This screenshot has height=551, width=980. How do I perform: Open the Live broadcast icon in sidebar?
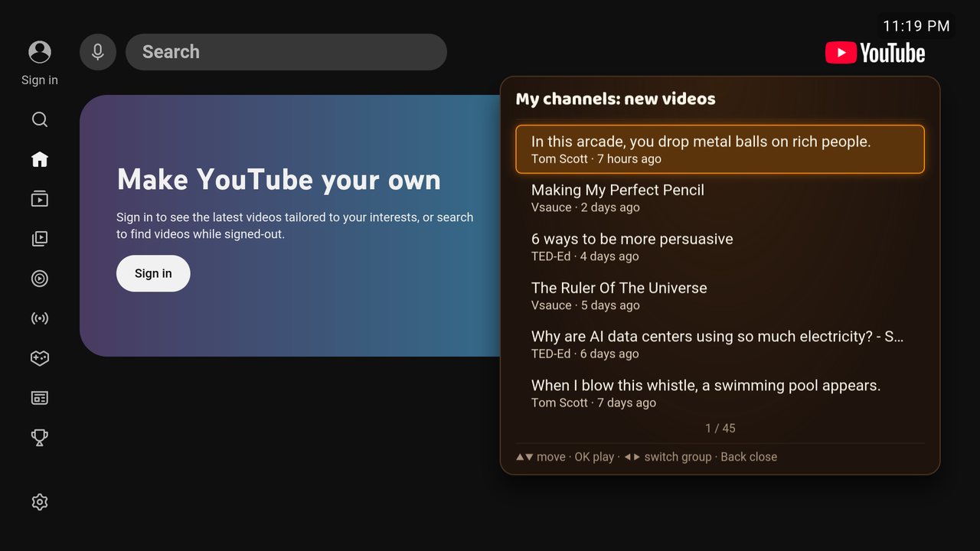coord(40,318)
